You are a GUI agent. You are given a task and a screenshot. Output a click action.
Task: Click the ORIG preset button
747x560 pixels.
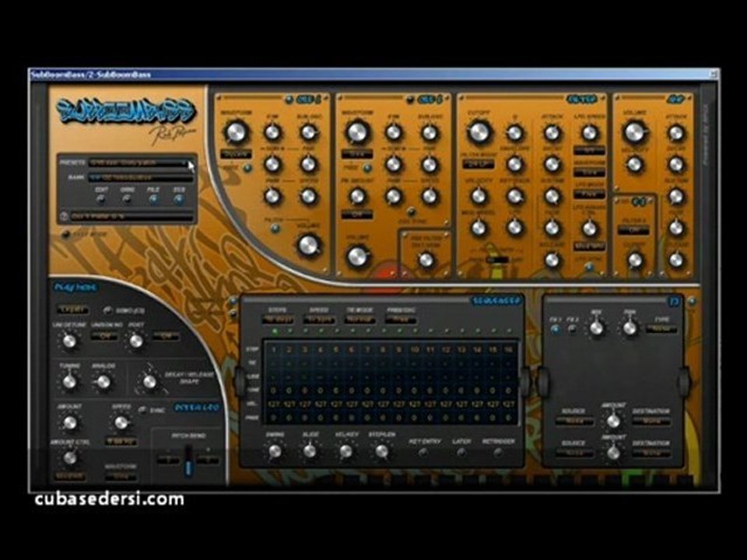(126, 200)
